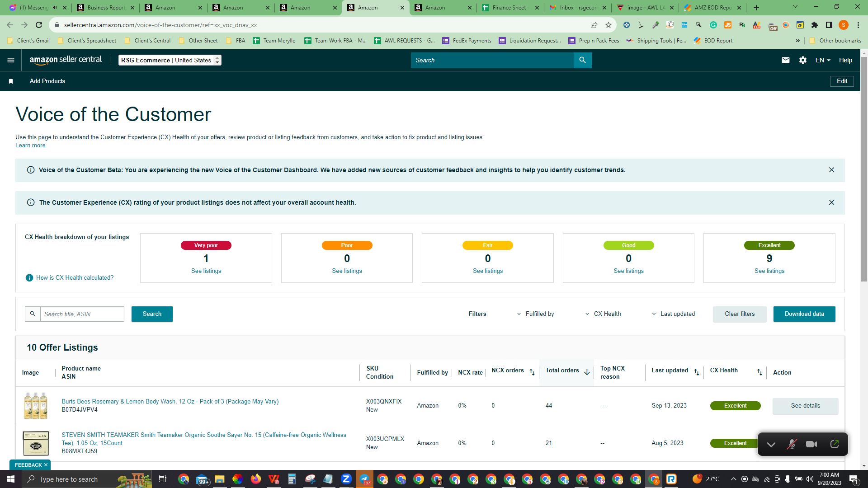Screen dimensions: 868x488
Task: Expand the Last updated filter dropdown
Action: tap(674, 314)
